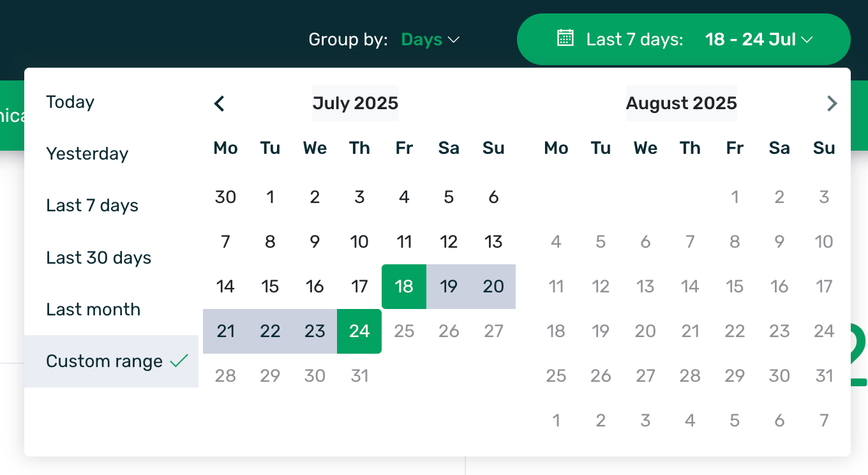Pick July 24 as the end date

[x=359, y=331]
